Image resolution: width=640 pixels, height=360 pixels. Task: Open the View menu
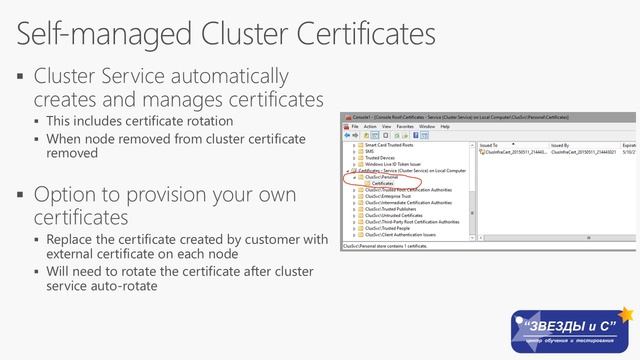click(387, 127)
